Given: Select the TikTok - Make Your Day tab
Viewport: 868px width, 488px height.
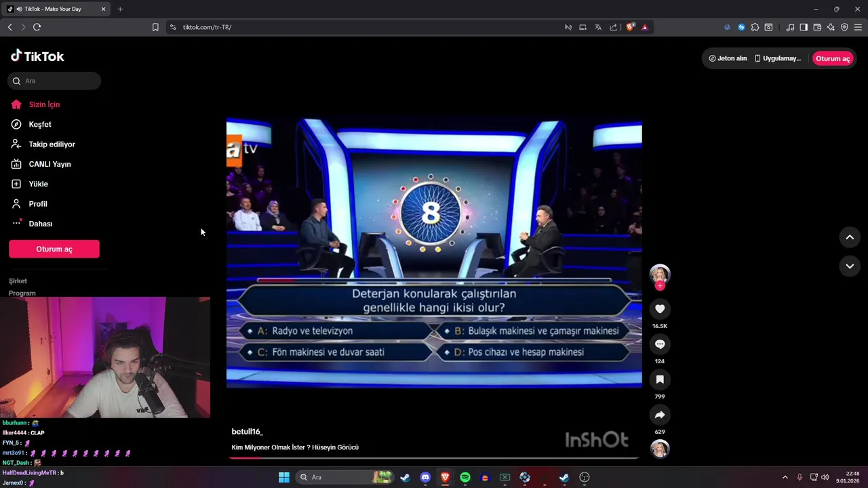Looking at the screenshot, I should tap(57, 9).
